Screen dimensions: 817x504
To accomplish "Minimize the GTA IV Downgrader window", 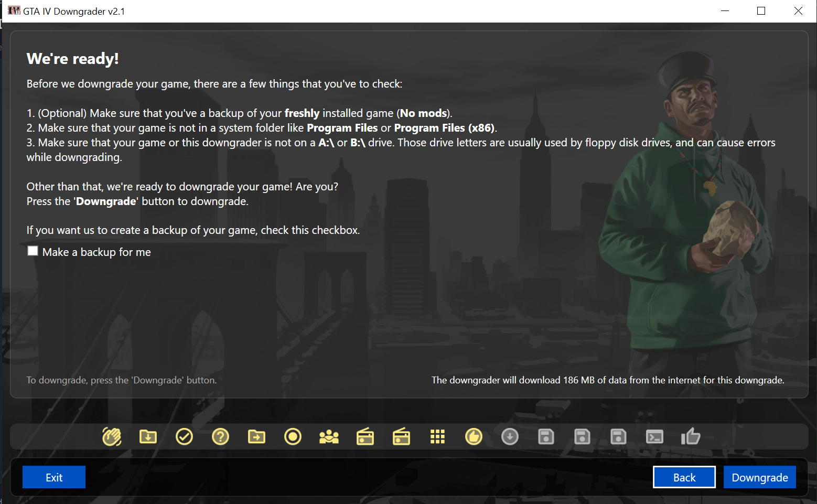I will point(725,11).
